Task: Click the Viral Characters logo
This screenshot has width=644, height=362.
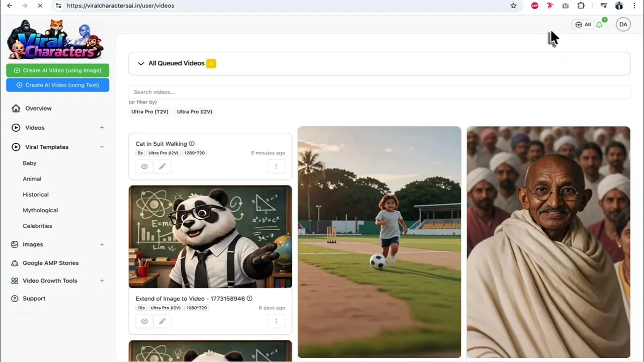Action: click(x=55, y=39)
